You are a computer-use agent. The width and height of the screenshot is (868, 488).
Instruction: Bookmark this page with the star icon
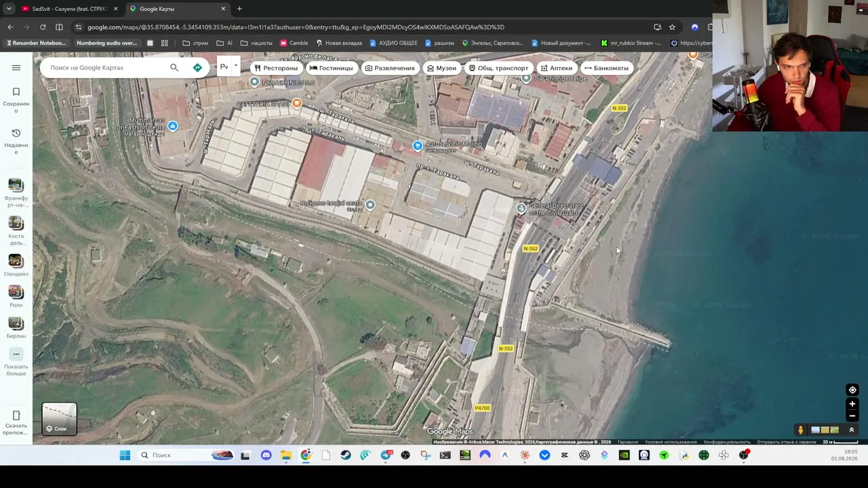click(672, 27)
